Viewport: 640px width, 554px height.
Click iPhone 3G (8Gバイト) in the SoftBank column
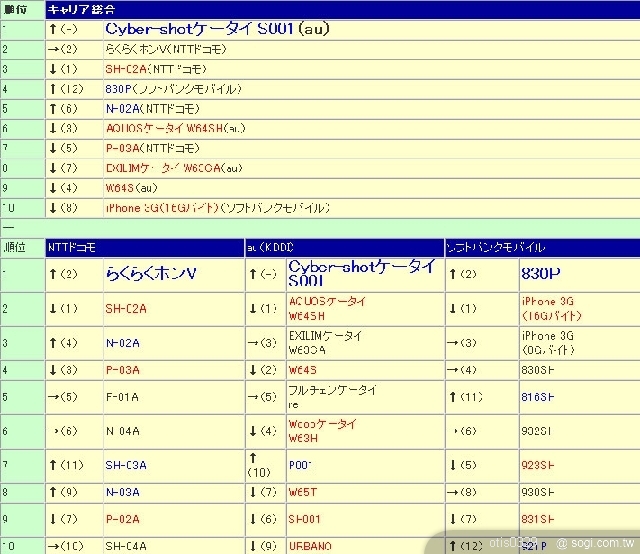coord(548,343)
